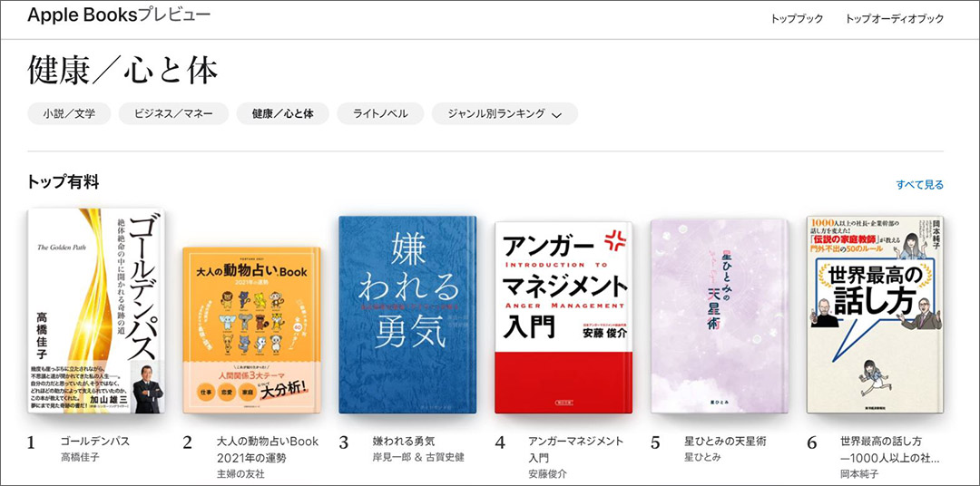Click publisher name 主婦の友社
This screenshot has width=980, height=486.
[240, 473]
